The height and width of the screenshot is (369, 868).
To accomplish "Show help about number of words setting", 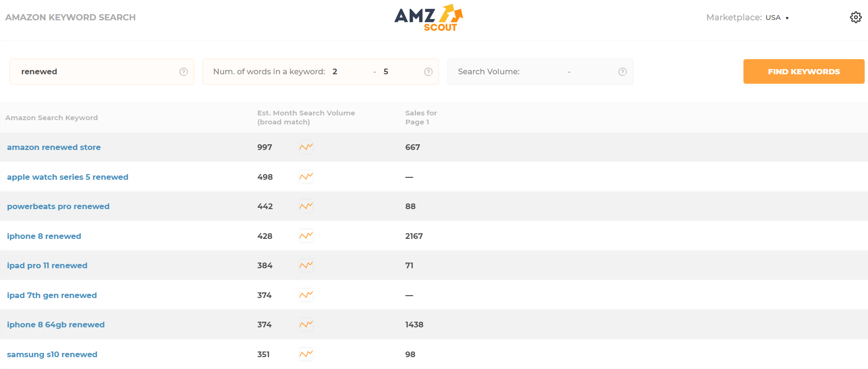I will click(428, 71).
